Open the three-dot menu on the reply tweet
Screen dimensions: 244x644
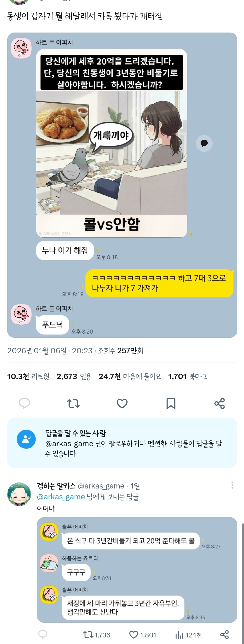pyautogui.click(x=232, y=485)
